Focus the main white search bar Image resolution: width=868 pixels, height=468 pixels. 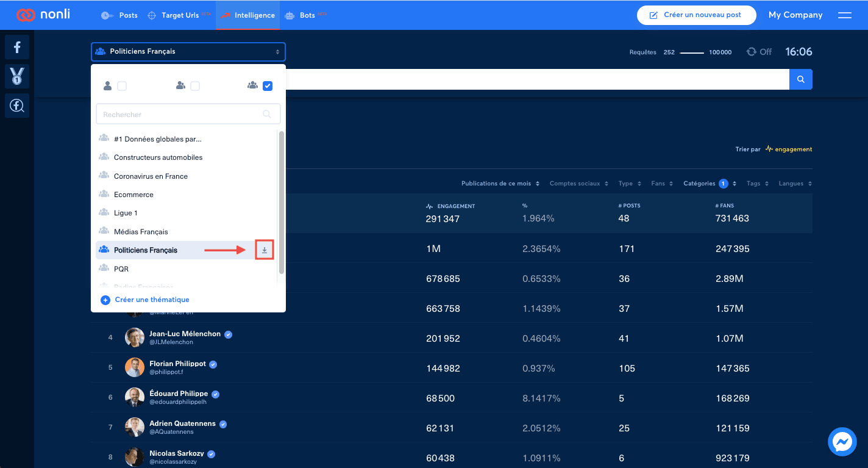pyautogui.click(x=537, y=79)
